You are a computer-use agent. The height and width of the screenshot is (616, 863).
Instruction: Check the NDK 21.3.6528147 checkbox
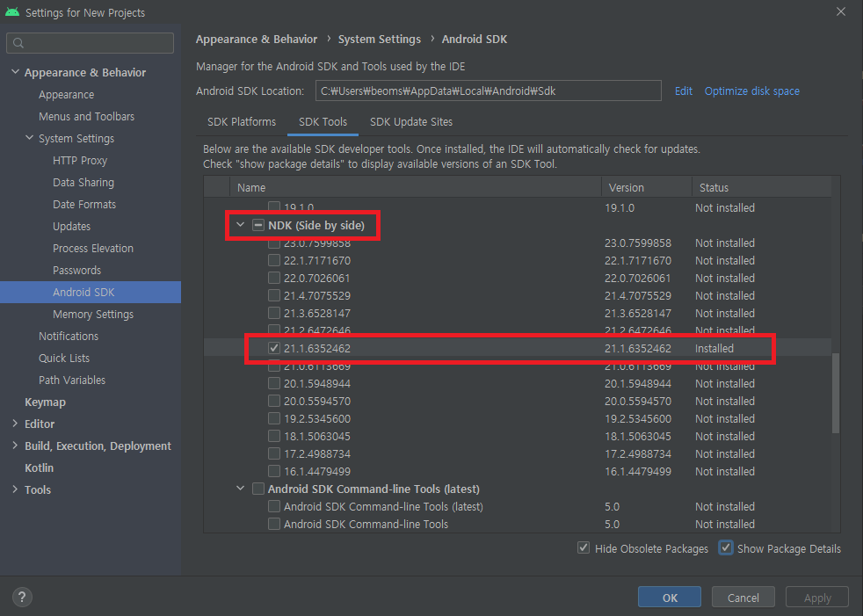pos(274,313)
